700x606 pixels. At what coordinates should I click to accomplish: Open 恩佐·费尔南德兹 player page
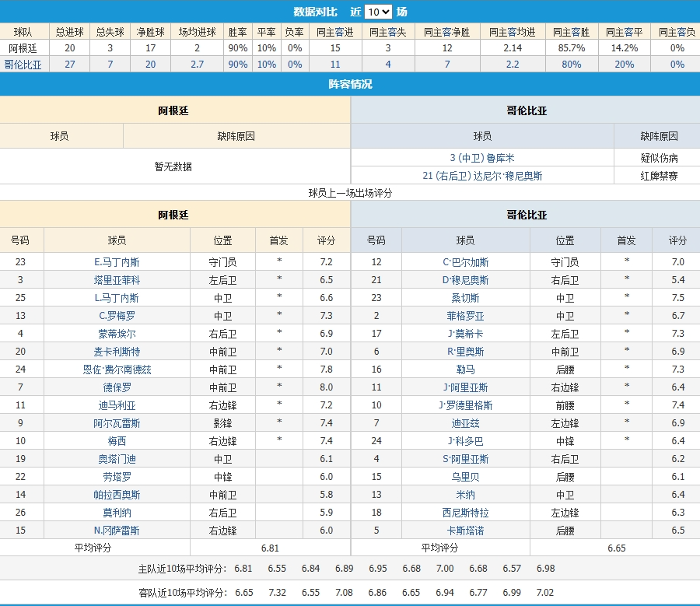click(x=117, y=370)
